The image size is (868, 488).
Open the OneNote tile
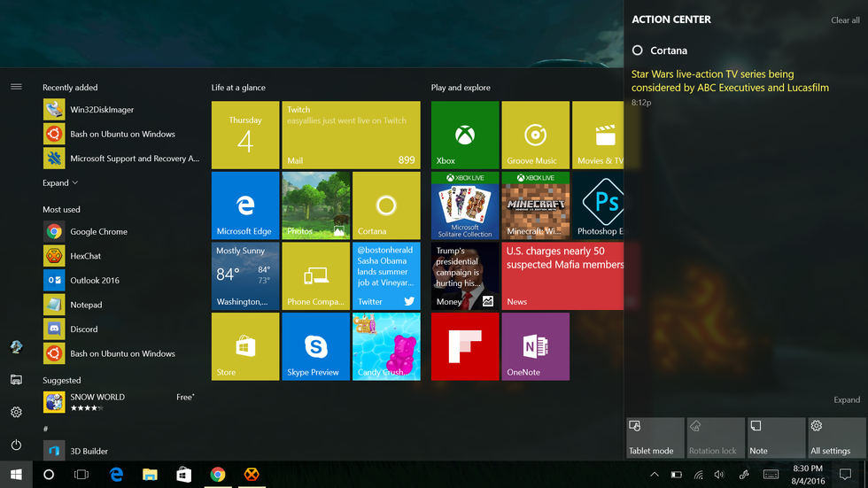[x=535, y=346]
